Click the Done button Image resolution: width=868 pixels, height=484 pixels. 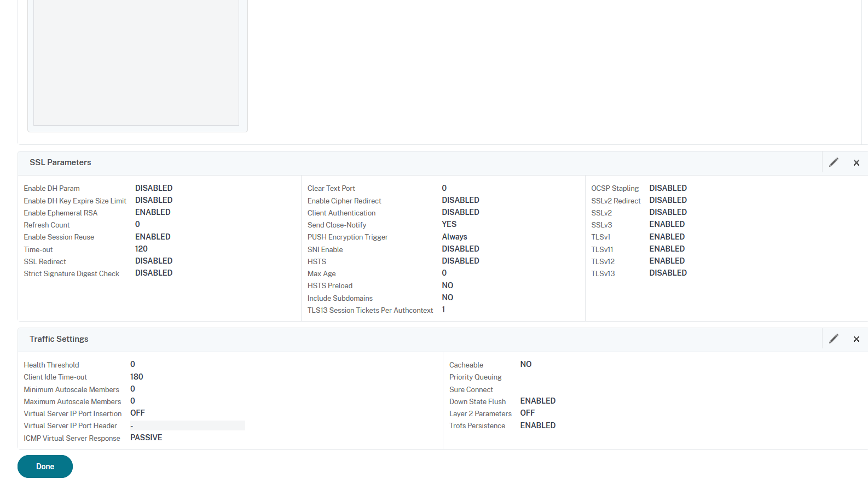click(x=45, y=466)
